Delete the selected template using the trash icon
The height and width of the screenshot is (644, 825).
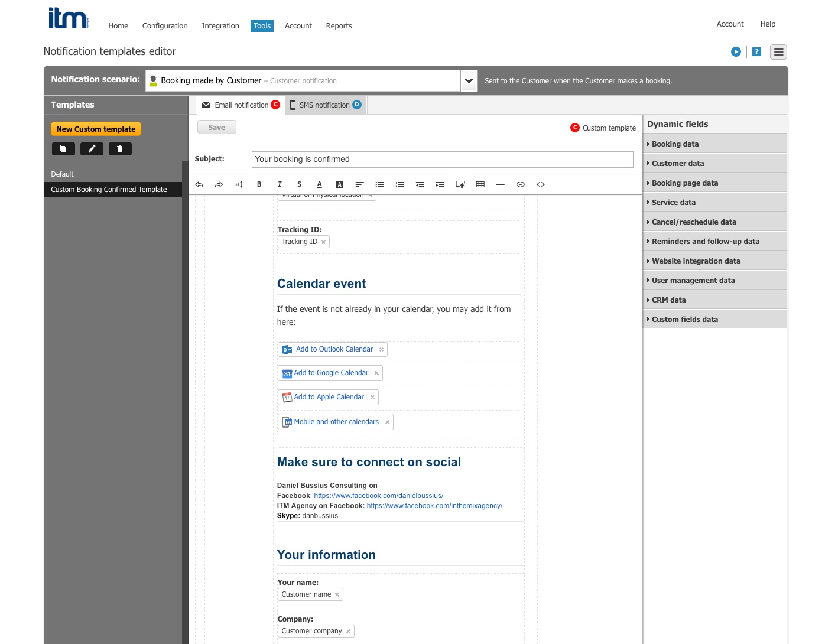tap(120, 149)
